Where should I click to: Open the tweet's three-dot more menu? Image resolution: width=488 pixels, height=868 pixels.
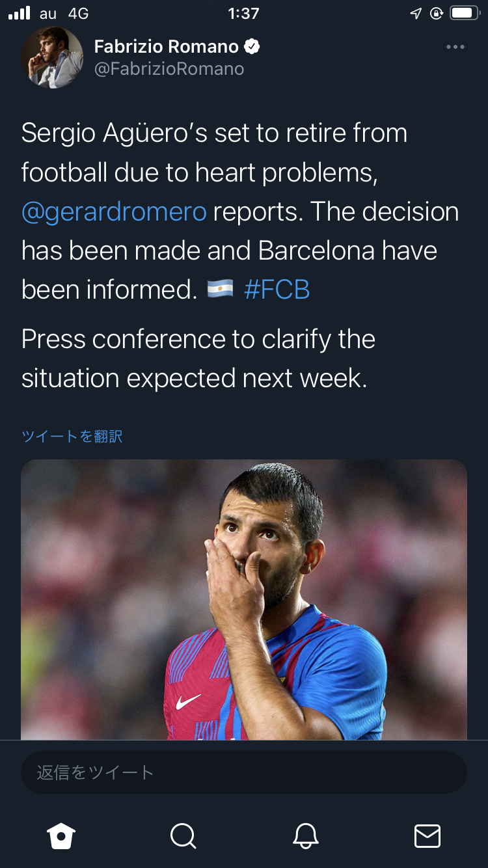[455, 47]
